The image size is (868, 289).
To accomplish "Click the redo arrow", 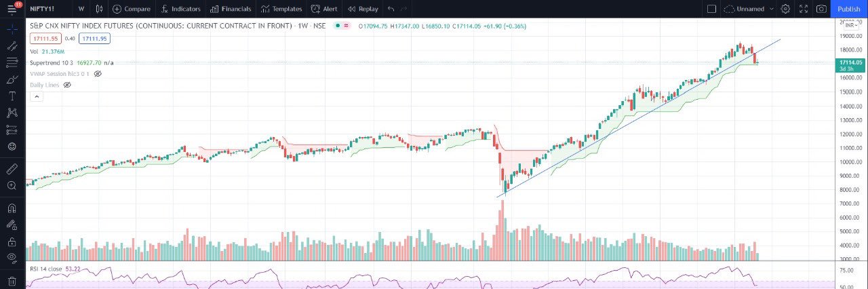I will pyautogui.click(x=404, y=9).
